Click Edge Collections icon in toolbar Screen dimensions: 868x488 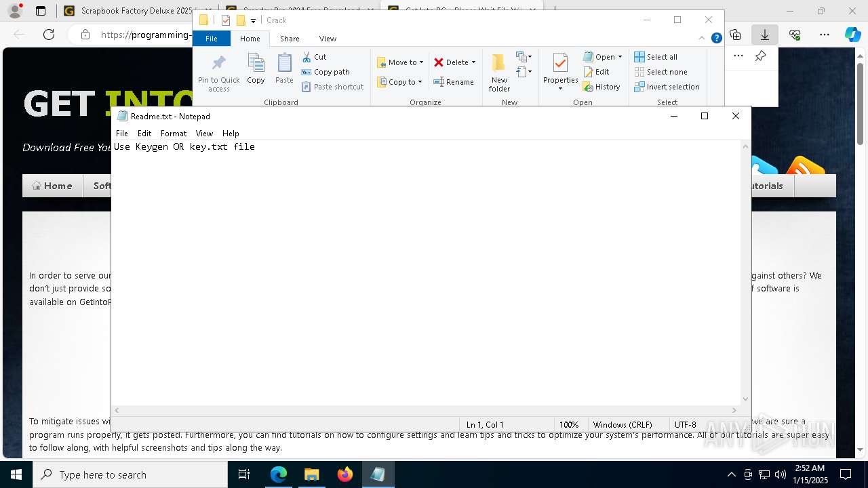pyautogui.click(x=735, y=35)
